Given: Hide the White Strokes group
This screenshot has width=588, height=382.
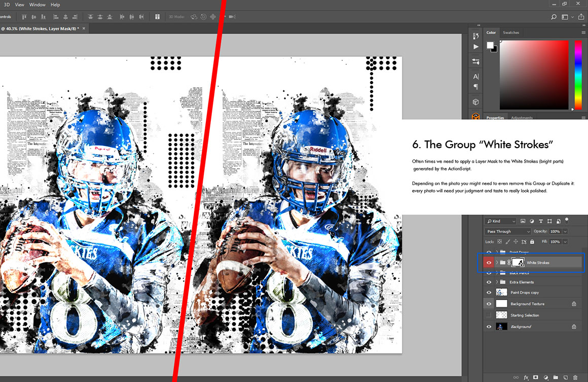Looking at the screenshot, I should pyautogui.click(x=489, y=263).
